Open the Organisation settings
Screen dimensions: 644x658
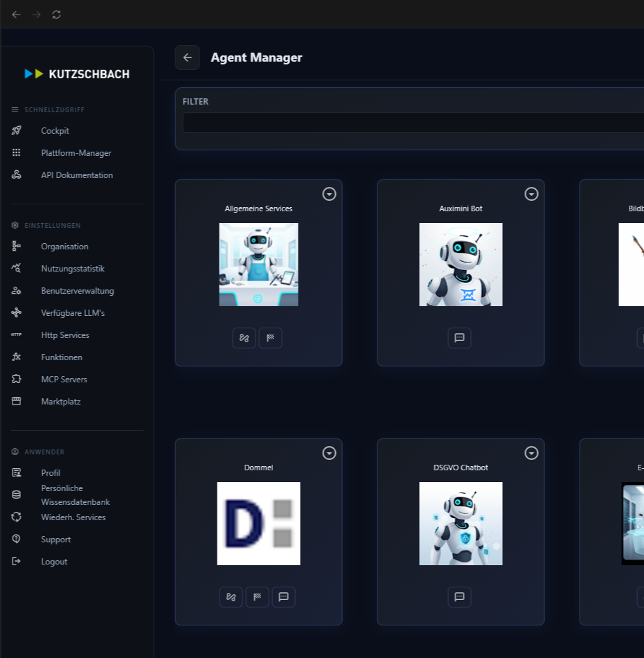coord(64,247)
